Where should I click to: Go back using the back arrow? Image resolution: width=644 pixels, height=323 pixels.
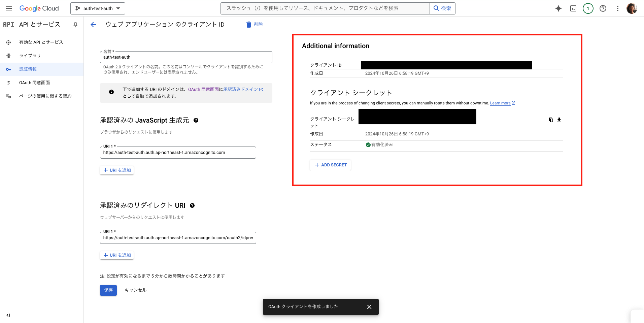point(93,24)
